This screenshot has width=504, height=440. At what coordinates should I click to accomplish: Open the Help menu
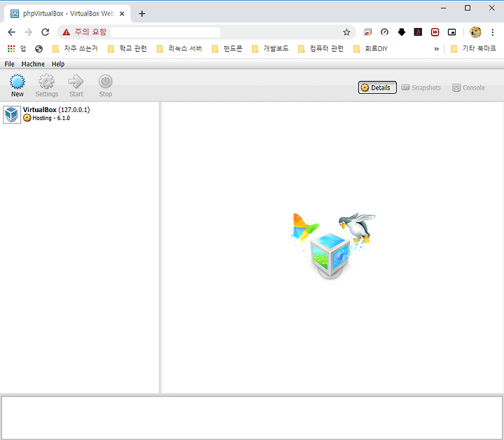(x=58, y=64)
